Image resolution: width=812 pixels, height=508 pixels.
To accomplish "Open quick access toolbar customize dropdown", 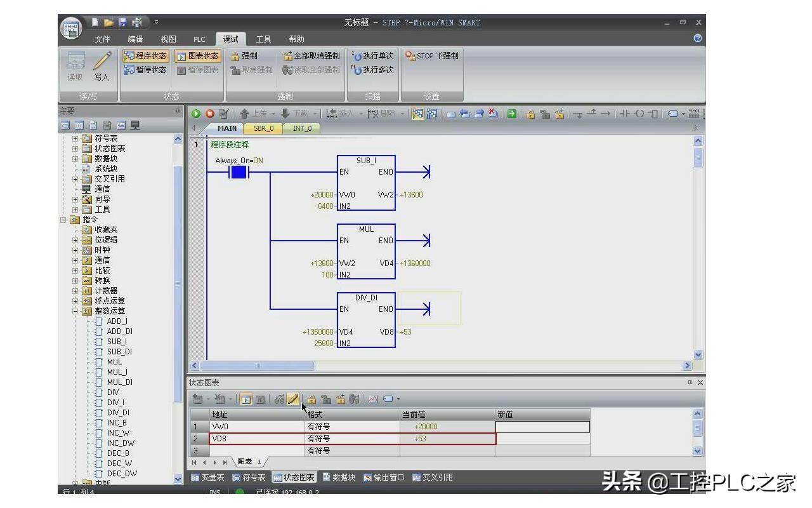I will click(157, 23).
